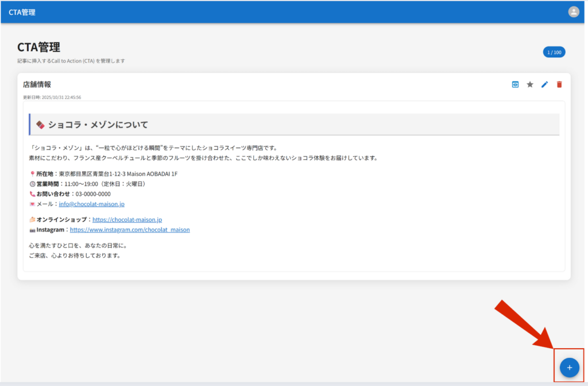Open the info@chocolat-maison.jp email link
588x386 pixels.
[91, 204]
